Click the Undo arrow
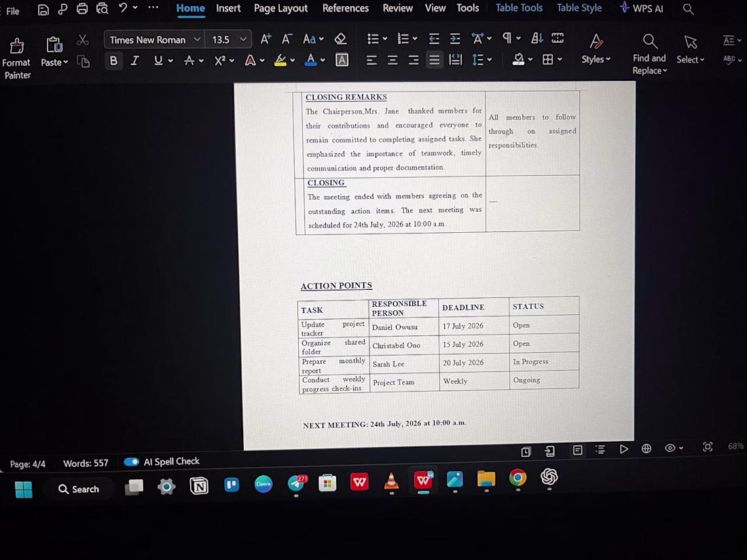The height and width of the screenshot is (560, 747). (123, 7)
